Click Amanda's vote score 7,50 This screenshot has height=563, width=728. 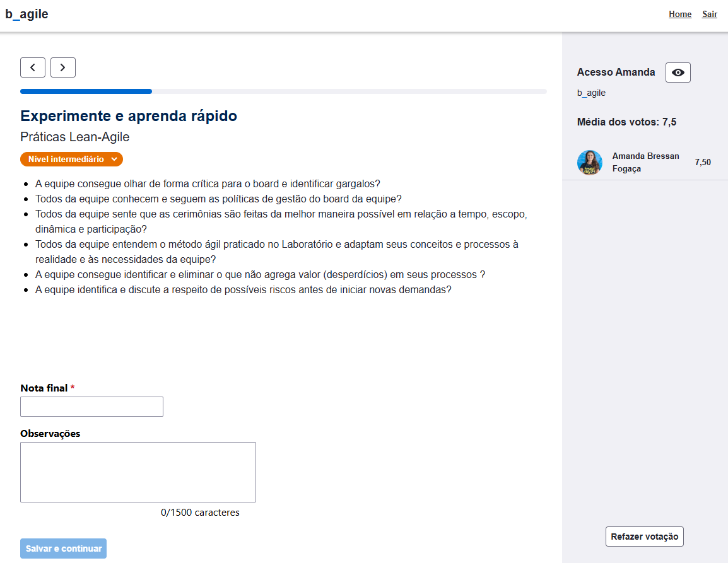point(703,163)
